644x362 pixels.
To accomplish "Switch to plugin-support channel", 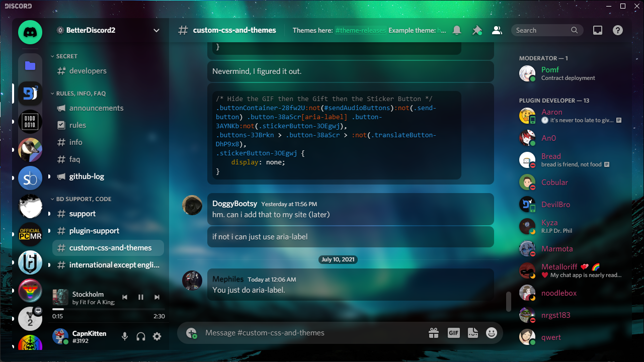I will (94, 231).
